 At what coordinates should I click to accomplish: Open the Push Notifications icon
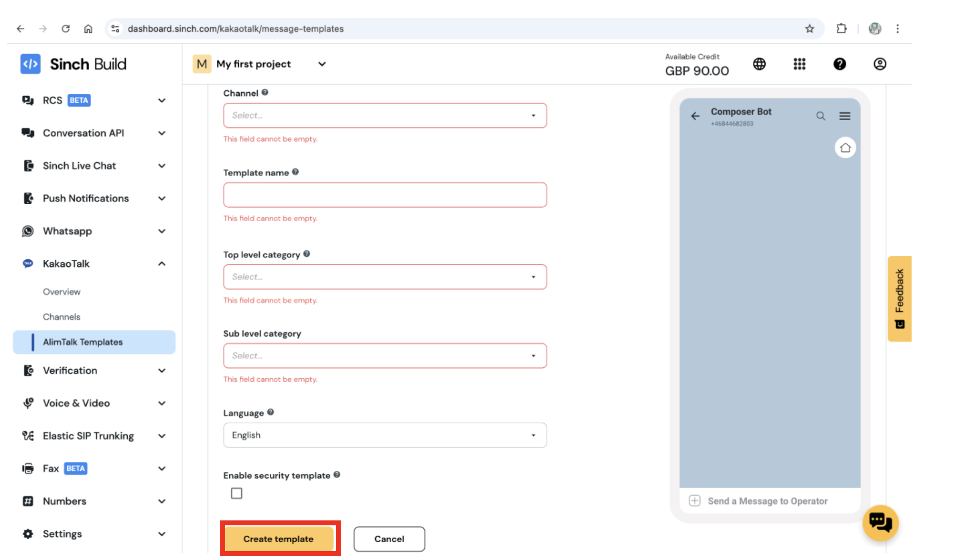[27, 198]
